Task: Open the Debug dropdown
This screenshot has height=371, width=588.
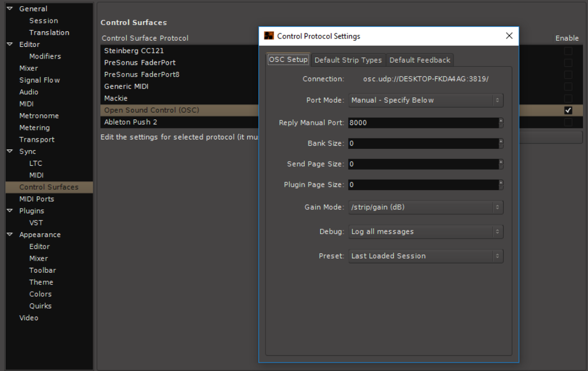Action: pos(426,232)
